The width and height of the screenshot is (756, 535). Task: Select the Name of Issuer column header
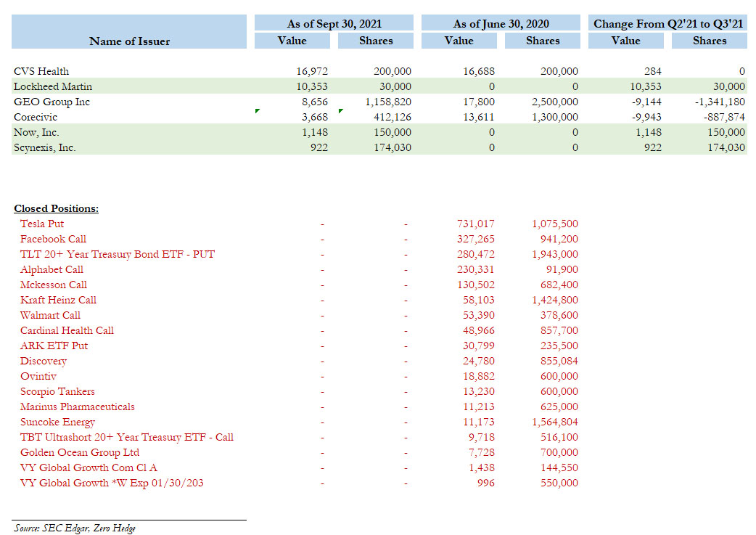[x=130, y=41]
